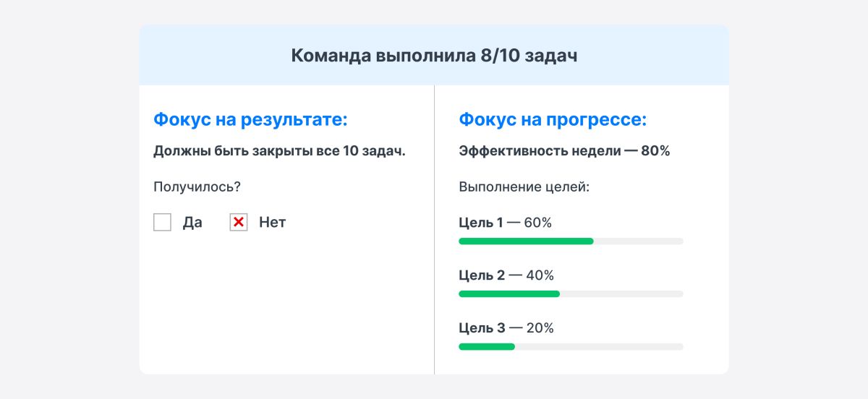Click Выполнение целей: subtitle
The width and height of the screenshot is (868, 399).
524,187
